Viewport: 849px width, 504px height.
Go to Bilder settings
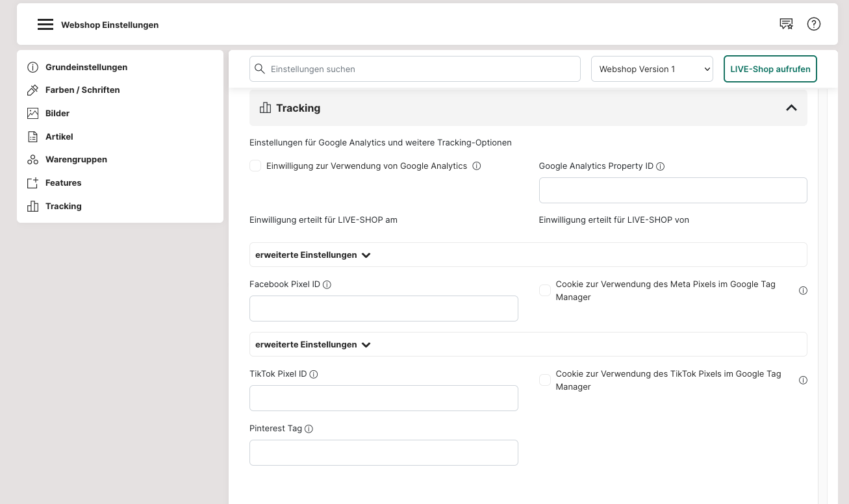click(x=57, y=113)
